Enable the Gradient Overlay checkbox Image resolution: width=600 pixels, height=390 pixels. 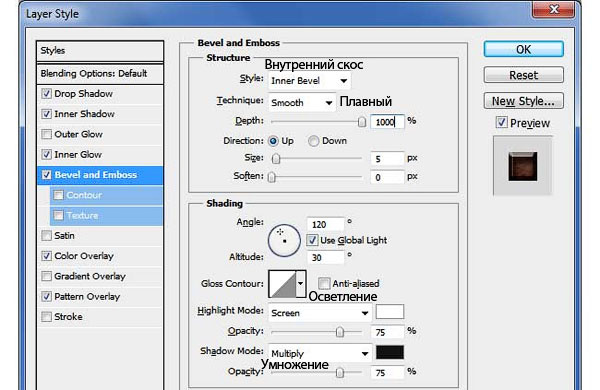pyautogui.click(x=46, y=276)
